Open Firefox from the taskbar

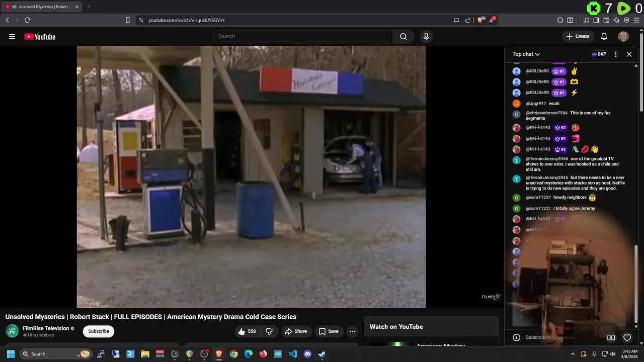(263, 354)
